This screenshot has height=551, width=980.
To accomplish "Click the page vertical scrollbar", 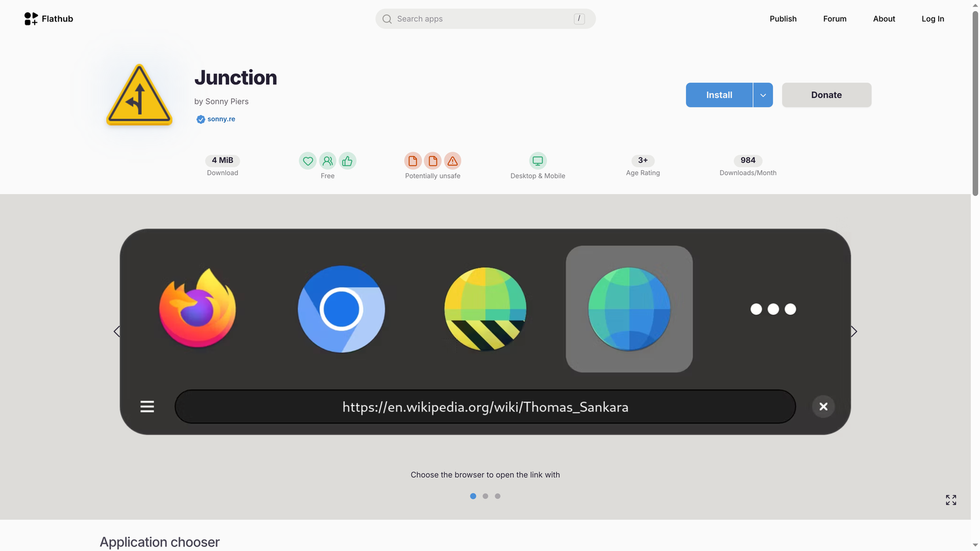I will pyautogui.click(x=975, y=104).
